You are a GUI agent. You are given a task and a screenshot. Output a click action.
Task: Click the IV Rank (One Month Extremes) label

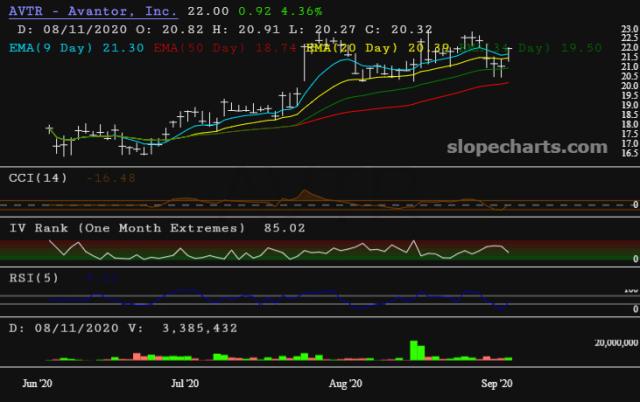pos(127,228)
